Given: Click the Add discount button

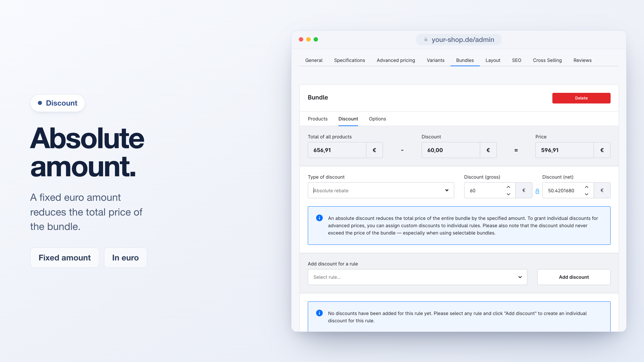Looking at the screenshot, I should pos(574,277).
